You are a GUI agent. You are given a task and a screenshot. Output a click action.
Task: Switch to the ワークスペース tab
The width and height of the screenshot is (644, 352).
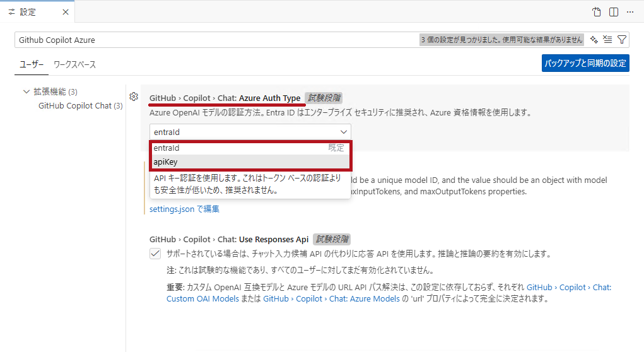click(75, 64)
